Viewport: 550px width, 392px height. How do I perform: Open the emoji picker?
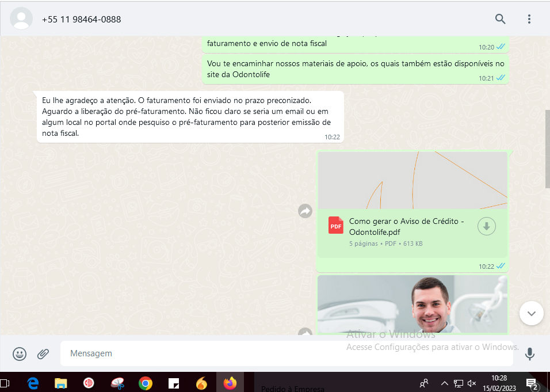(x=20, y=354)
